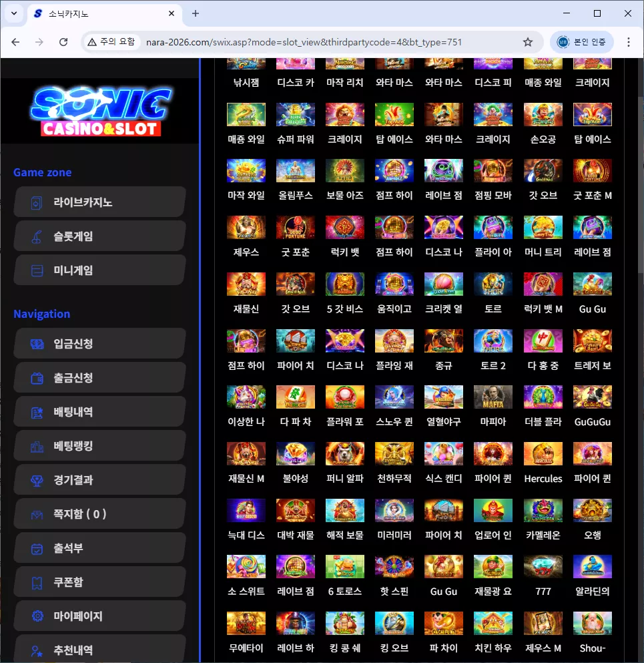Bookmark this page with star icon

point(527,42)
